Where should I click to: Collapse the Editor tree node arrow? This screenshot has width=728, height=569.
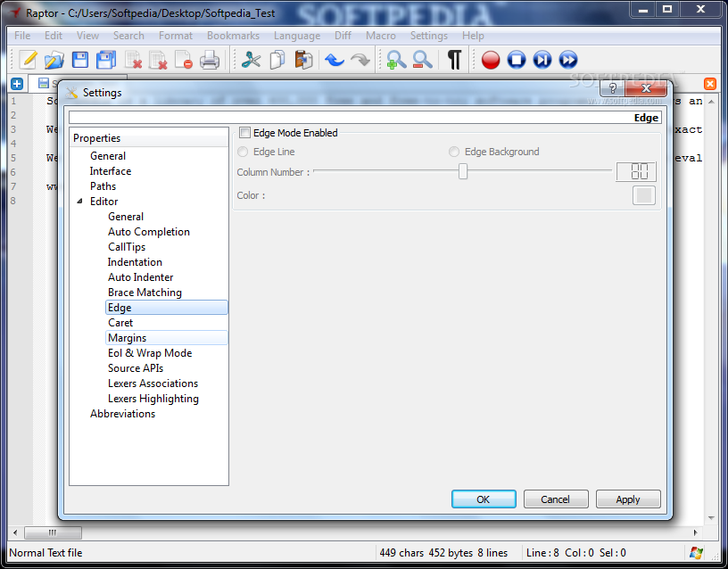[x=80, y=202]
